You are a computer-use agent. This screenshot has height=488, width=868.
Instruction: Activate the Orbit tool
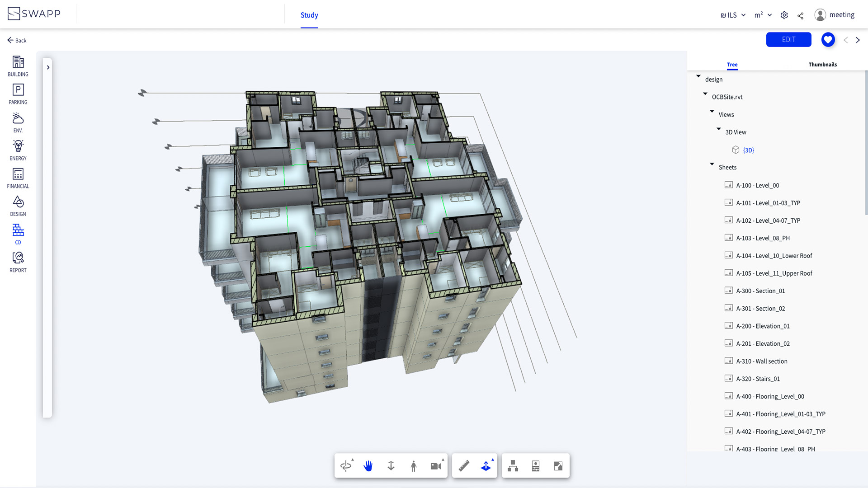point(346,466)
